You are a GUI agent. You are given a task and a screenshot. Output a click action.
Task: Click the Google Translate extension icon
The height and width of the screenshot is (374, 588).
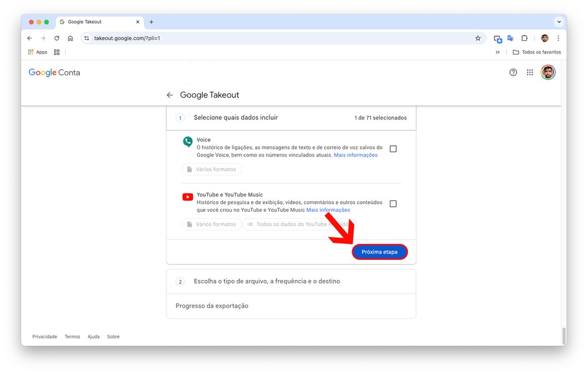pyautogui.click(x=510, y=38)
